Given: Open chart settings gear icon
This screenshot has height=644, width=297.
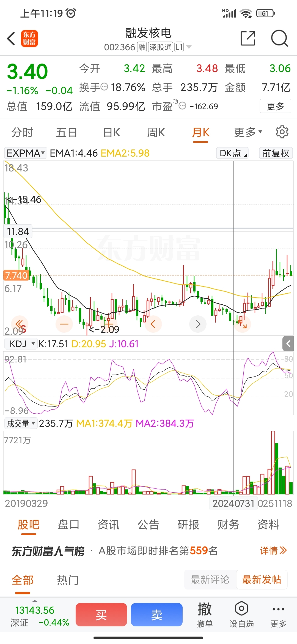Looking at the screenshot, I should [x=282, y=132].
